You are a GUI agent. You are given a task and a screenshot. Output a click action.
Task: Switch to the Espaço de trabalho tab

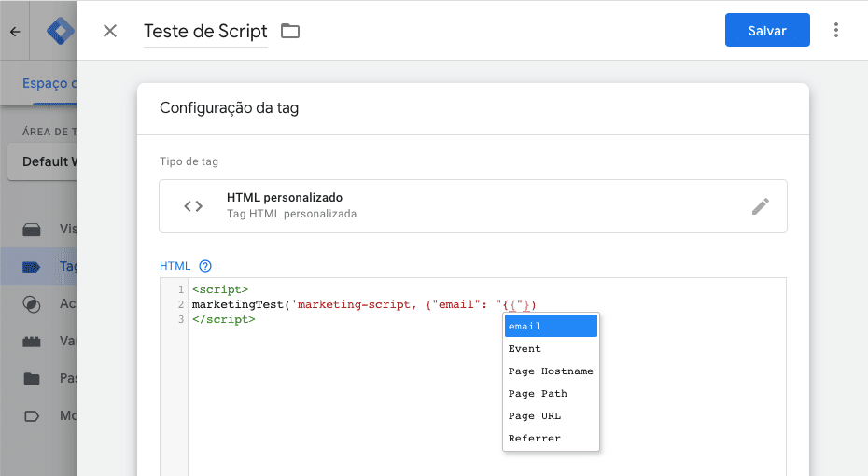coord(49,82)
